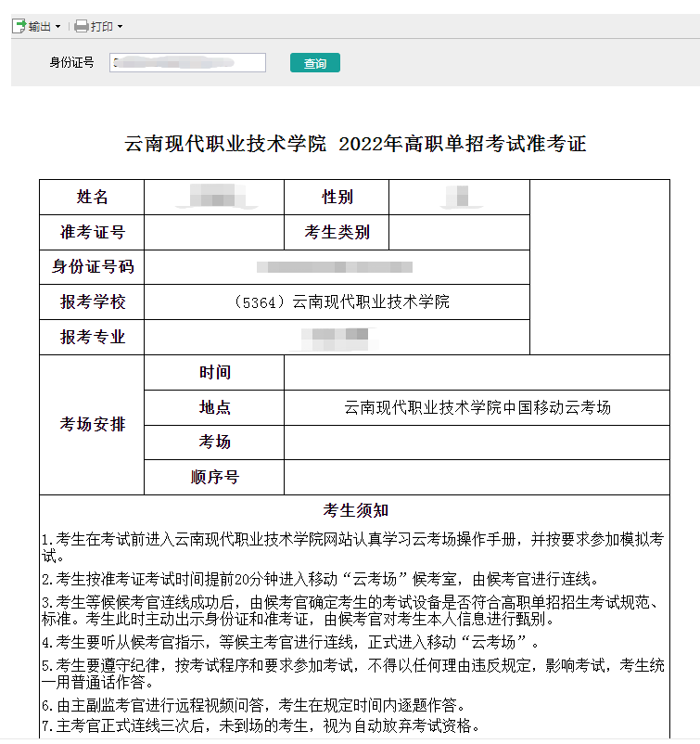
Task: Expand the 打印 dropdown arrow
Action: pyautogui.click(x=120, y=27)
